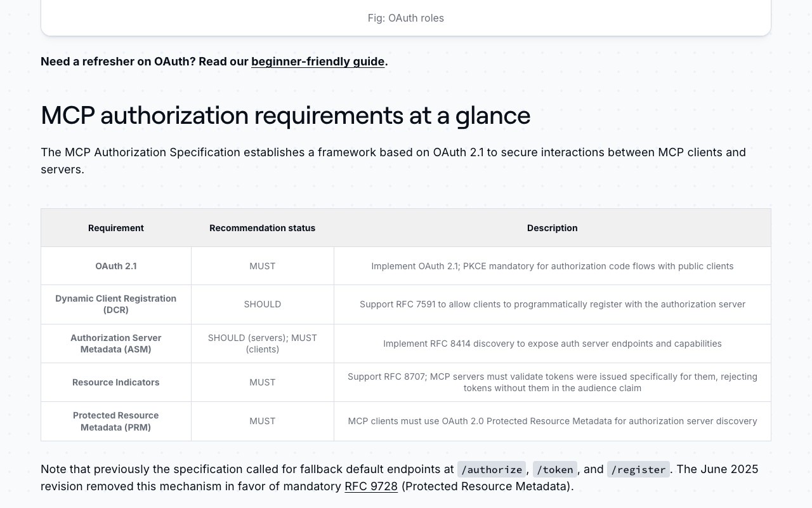Select the Resource Indicators cell
Viewport: 812px width, 508px height.
click(116, 382)
